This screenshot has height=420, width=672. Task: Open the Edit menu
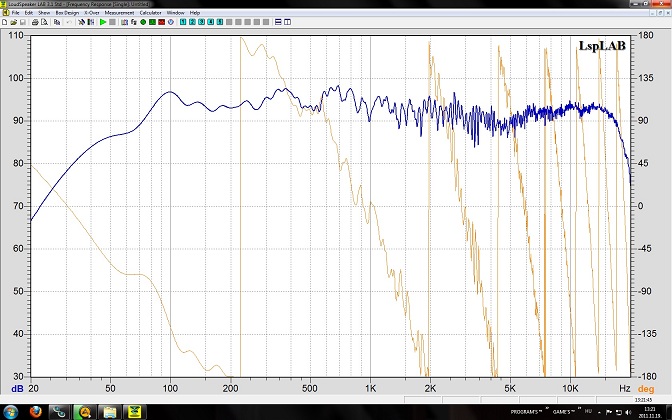[x=29, y=13]
